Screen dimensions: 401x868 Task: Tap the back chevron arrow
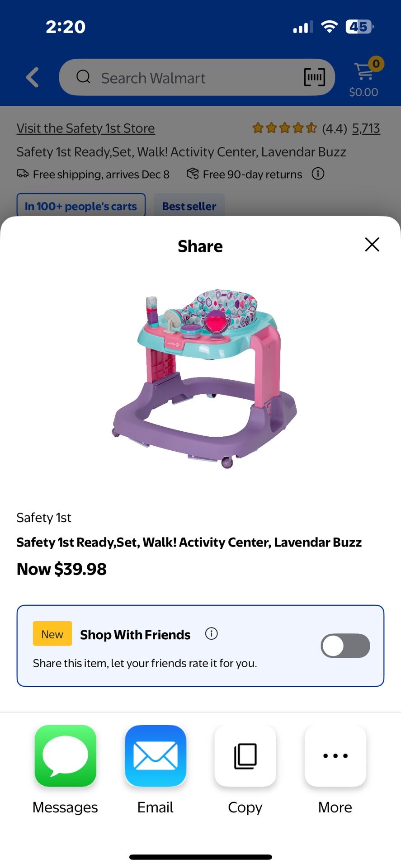[32, 77]
